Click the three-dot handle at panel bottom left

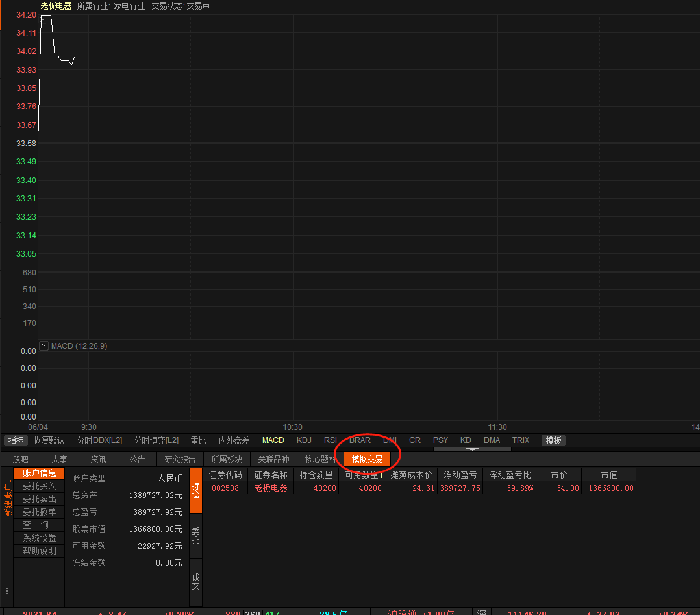[x=7, y=591]
